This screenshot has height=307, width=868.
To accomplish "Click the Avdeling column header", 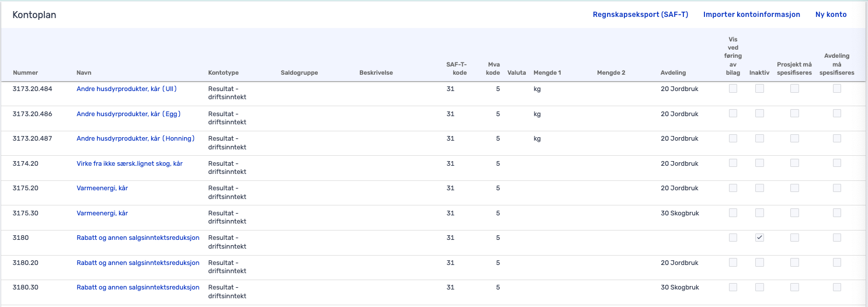I will click(x=673, y=73).
